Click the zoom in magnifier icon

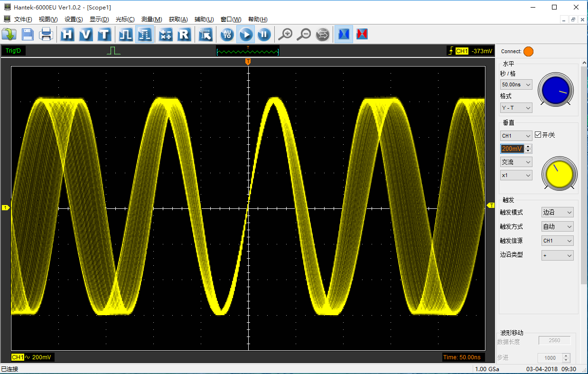click(x=285, y=34)
